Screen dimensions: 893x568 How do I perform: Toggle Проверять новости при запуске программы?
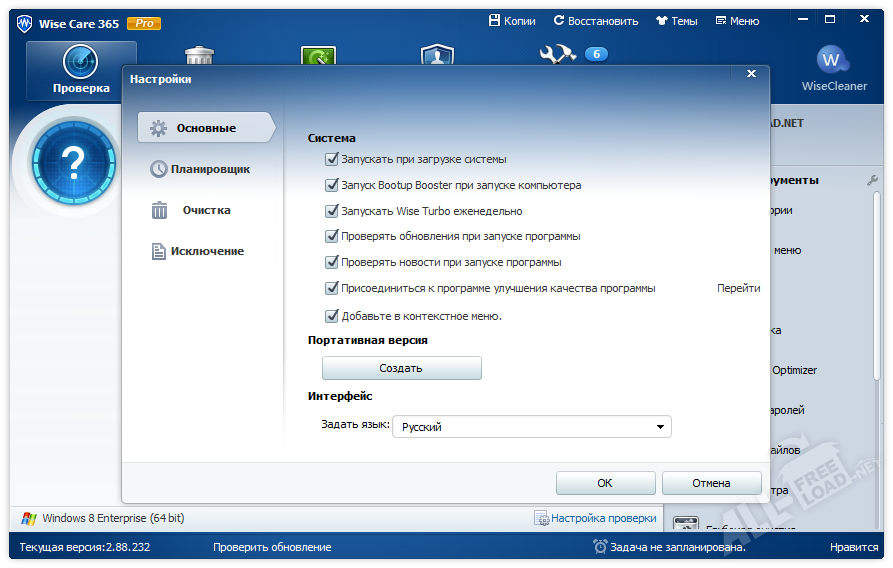[x=332, y=262]
